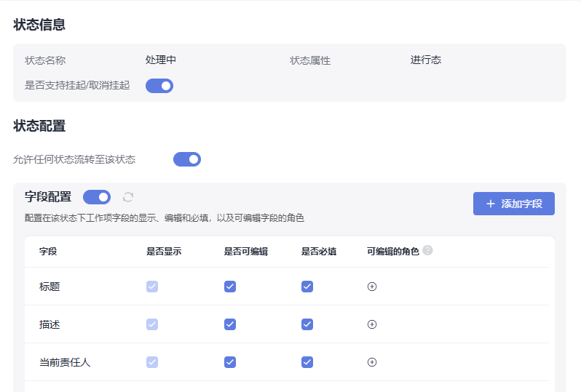This screenshot has width=581, height=392.
Task: Uncheck 是否可编辑 for 标题 row
Action: pyautogui.click(x=230, y=287)
